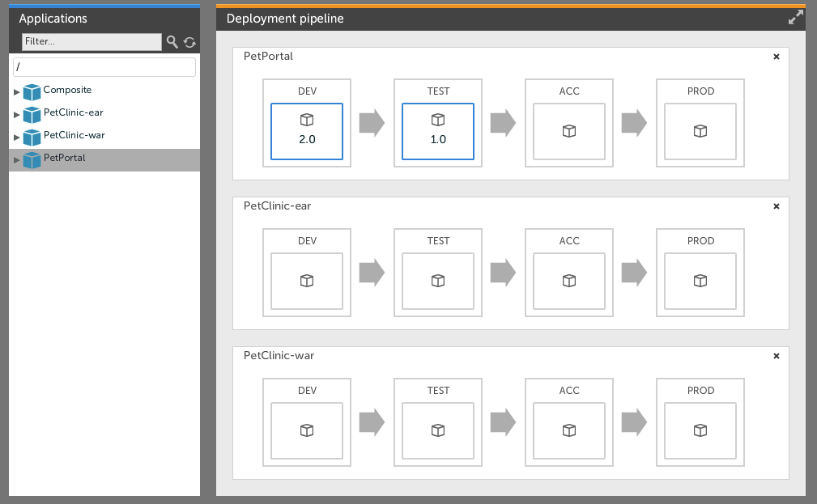
Task: Expand the PetClinic-ear tree node
Action: coord(17,115)
